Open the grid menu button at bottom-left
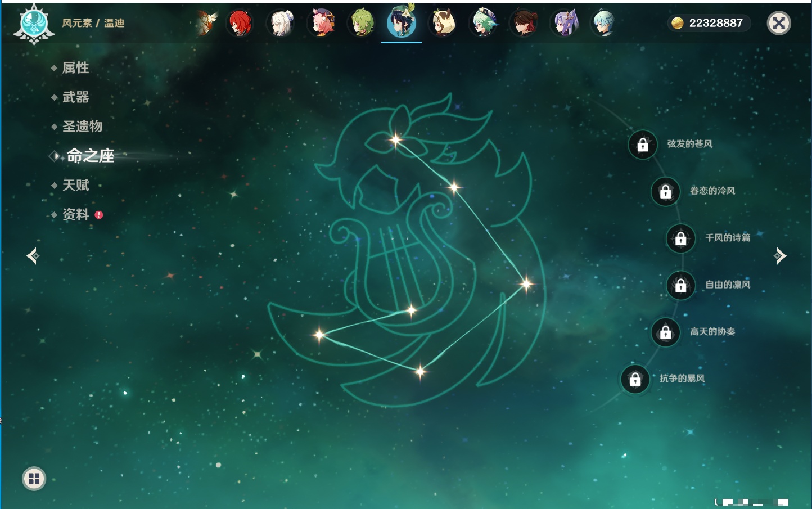The width and height of the screenshot is (812, 509). 34,479
